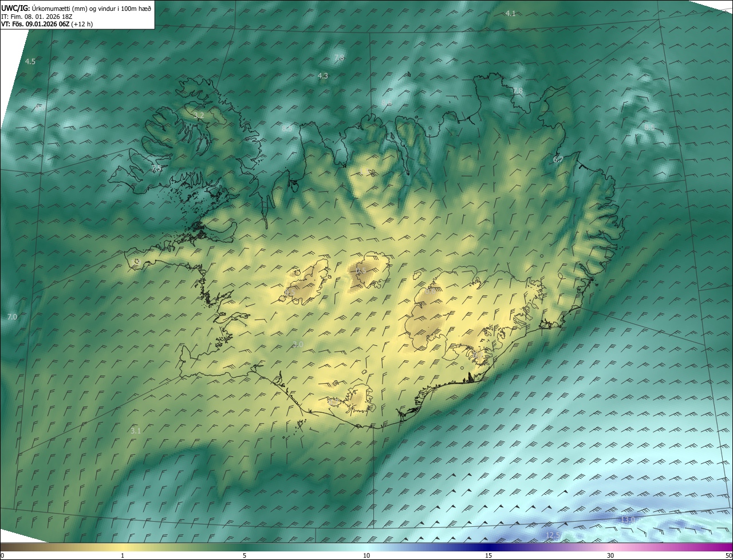This screenshot has height=560, width=733.
Task: Click the 50 tick on the color scale
Action: point(728,555)
